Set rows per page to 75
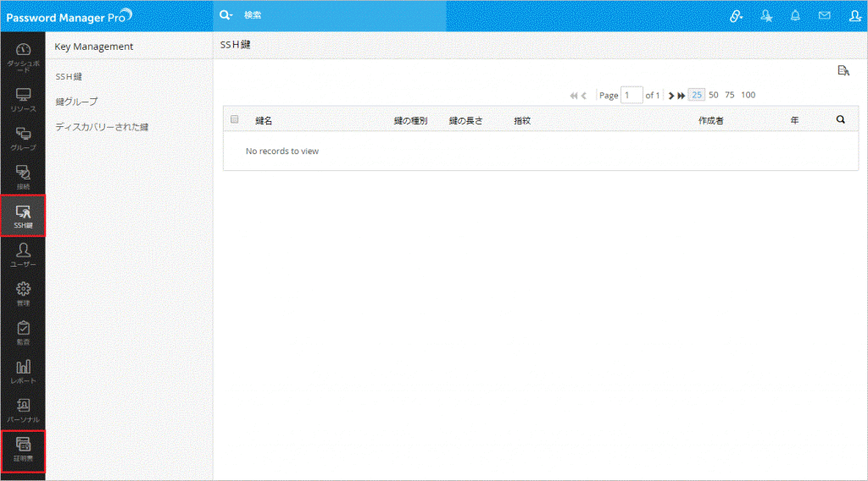Screen dimensions: 868x481 [730, 95]
